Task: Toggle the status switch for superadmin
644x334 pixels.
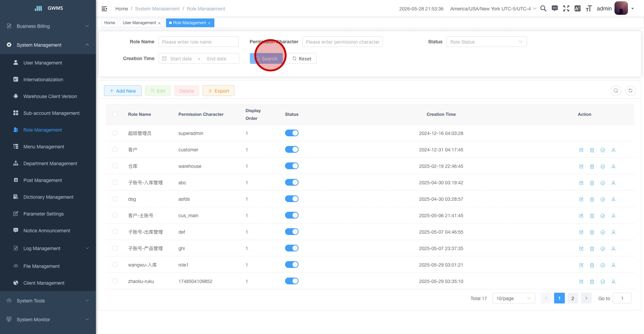Action: [292, 133]
